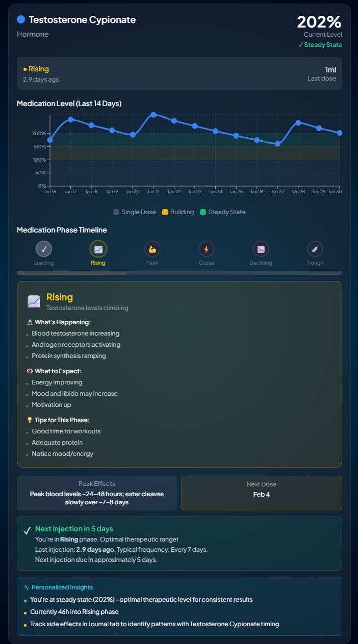Select the Declining phase icon
This screenshot has height=644, width=358.
(x=261, y=249)
